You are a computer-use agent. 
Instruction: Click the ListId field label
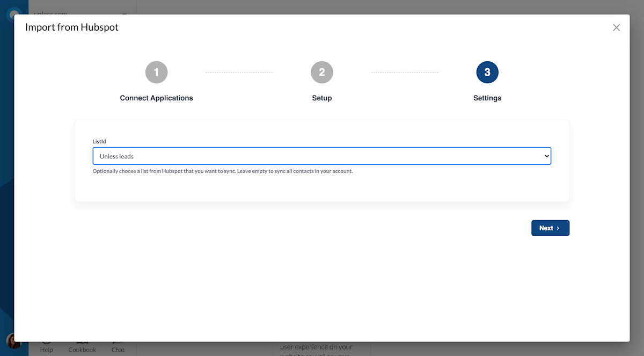tap(99, 142)
